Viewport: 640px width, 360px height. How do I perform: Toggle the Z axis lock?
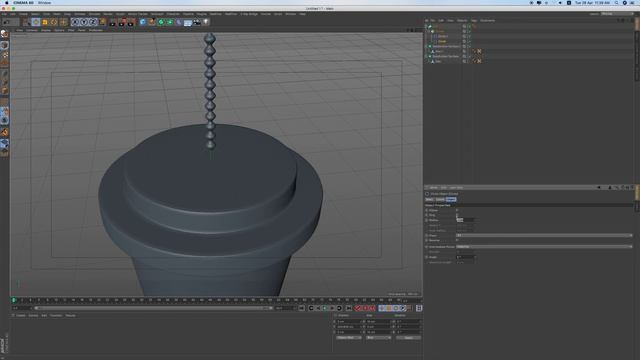pos(93,22)
